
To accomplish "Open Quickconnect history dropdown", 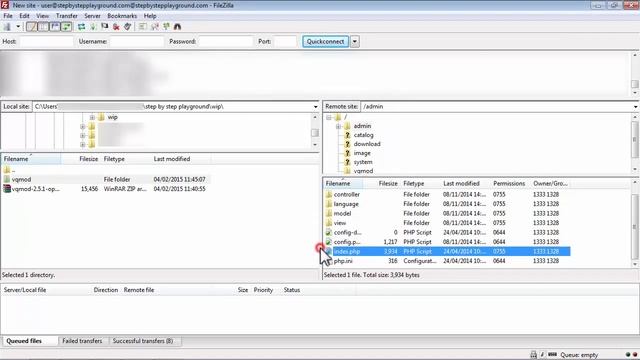I will [355, 41].
